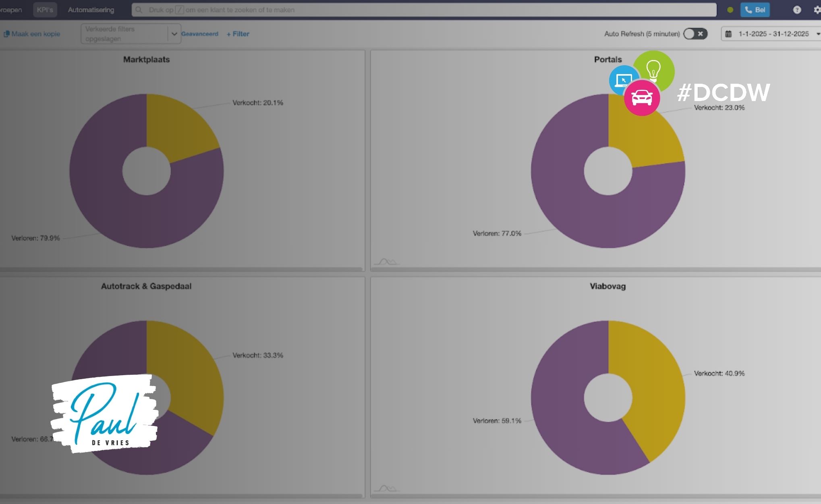Click the calendar icon in date range

(x=728, y=34)
